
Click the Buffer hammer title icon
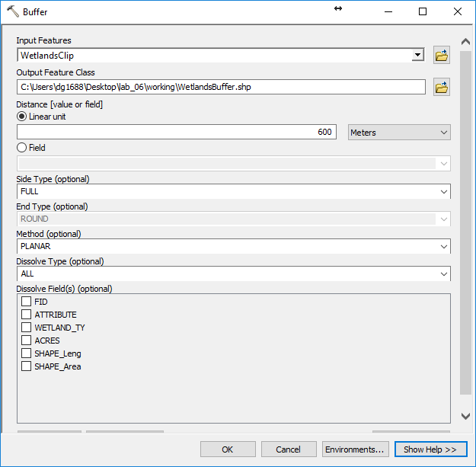(13, 11)
